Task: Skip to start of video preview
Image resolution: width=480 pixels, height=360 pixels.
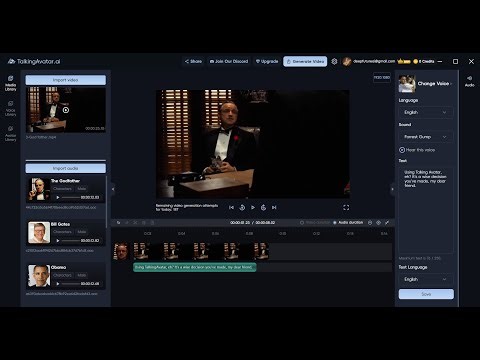Action: coord(231,207)
